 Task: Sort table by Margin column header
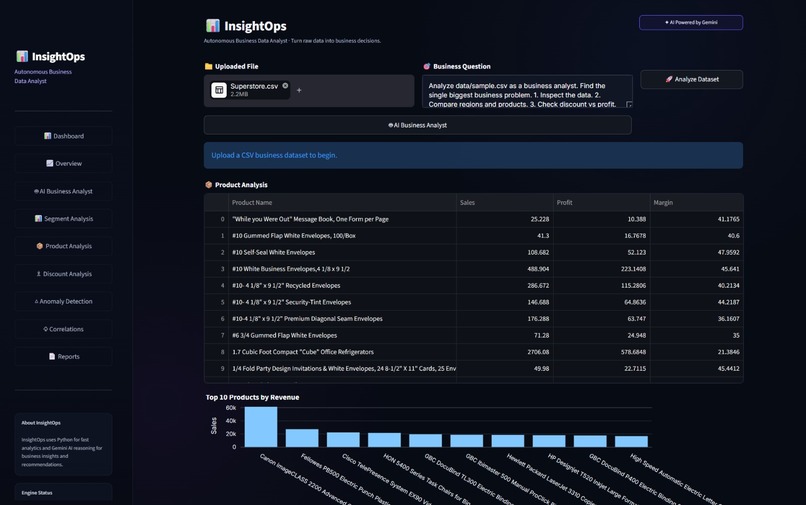pyautogui.click(x=697, y=203)
